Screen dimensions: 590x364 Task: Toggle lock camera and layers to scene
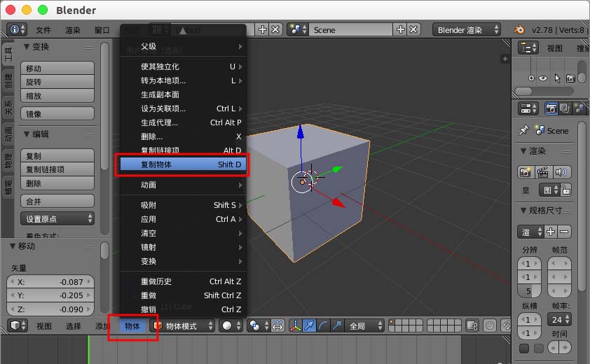(x=472, y=325)
